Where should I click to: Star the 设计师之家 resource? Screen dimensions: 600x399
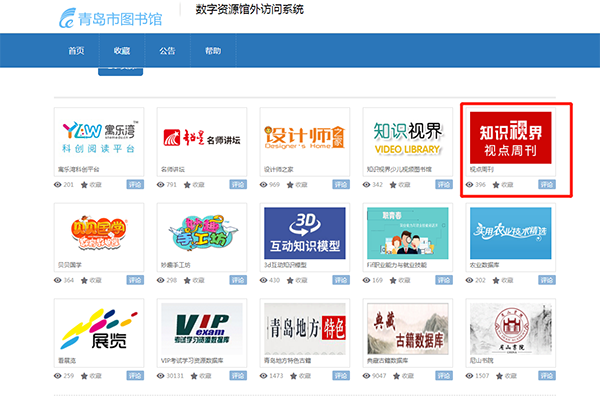click(290, 185)
